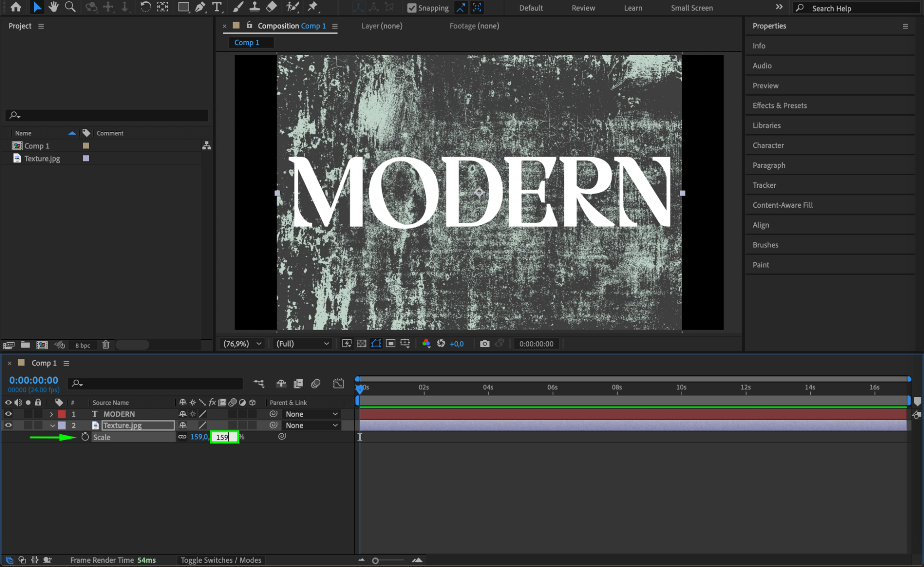Screen dimensions: 924x567
Task: Hide the MODERN text layer
Action: tap(8, 414)
